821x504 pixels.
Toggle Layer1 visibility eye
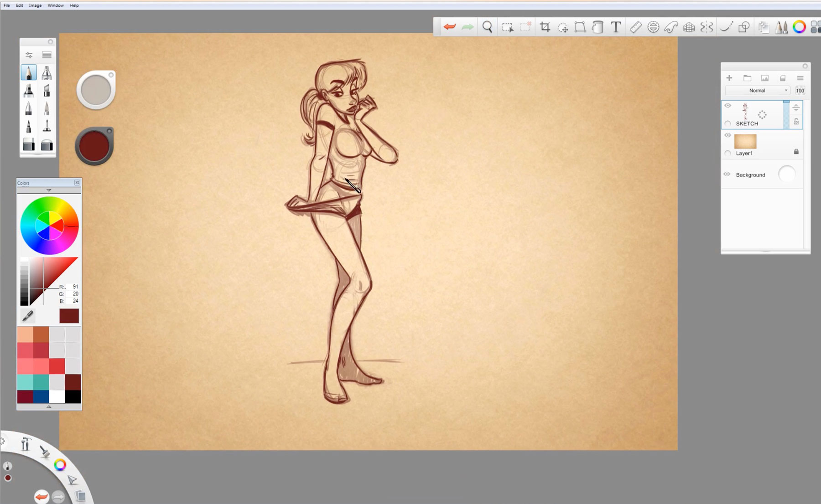tap(728, 135)
